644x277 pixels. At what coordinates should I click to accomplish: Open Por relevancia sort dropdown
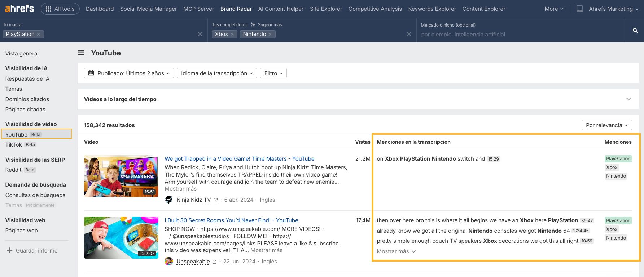(x=606, y=125)
